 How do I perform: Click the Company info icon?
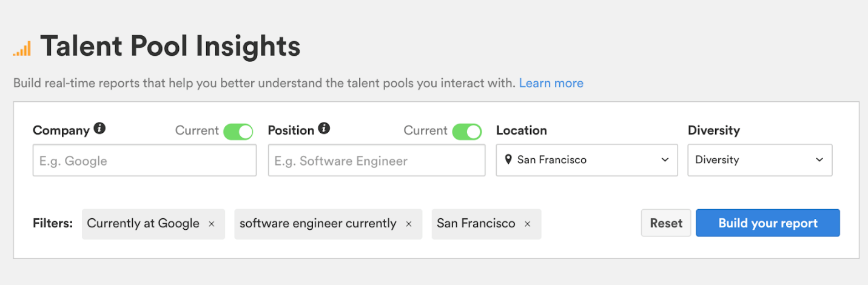[x=100, y=129]
